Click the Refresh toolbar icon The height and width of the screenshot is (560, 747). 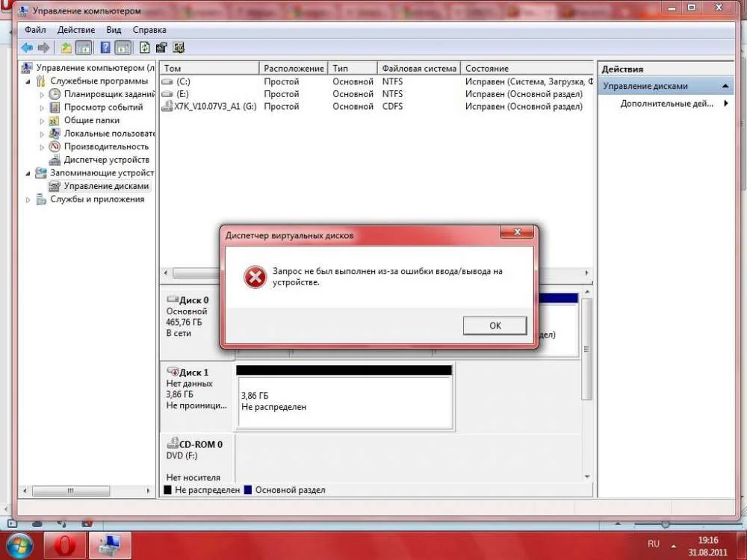pyautogui.click(x=144, y=48)
